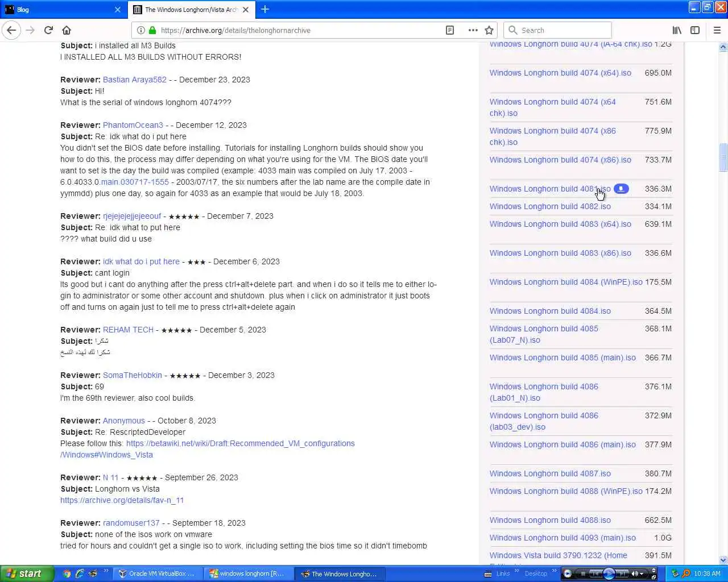Mute the taskbar media player volume
This screenshot has width=728, height=582.
635,573
